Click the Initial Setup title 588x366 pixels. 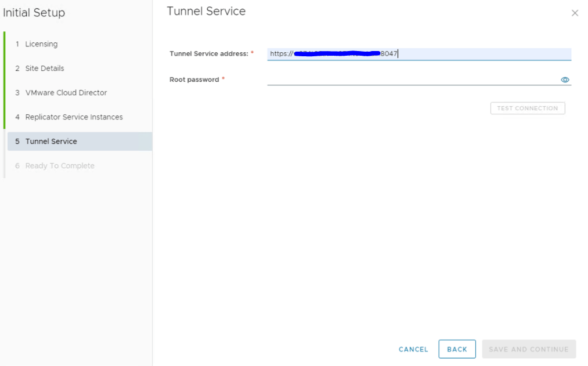tap(34, 13)
